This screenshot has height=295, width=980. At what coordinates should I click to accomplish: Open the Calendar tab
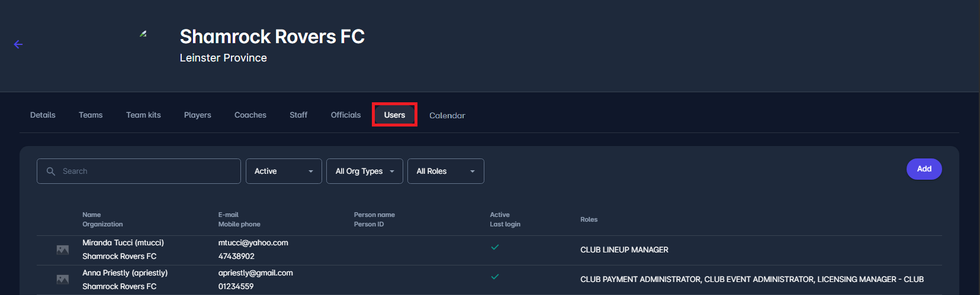pyautogui.click(x=447, y=116)
